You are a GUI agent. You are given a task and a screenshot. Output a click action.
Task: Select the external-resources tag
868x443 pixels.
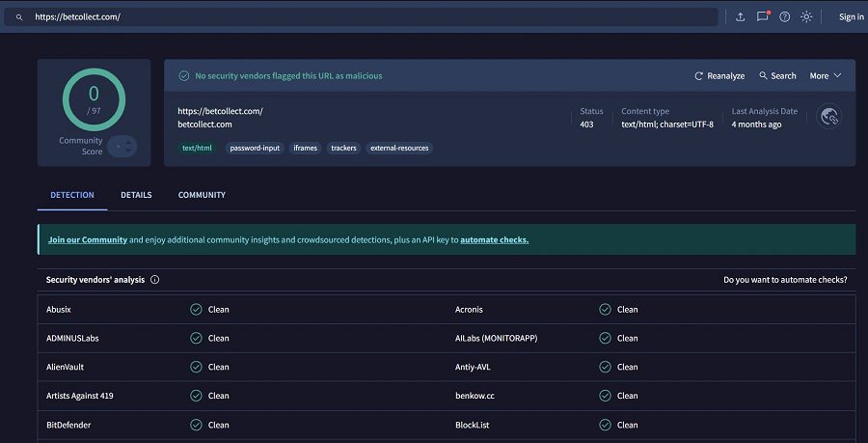tap(399, 149)
